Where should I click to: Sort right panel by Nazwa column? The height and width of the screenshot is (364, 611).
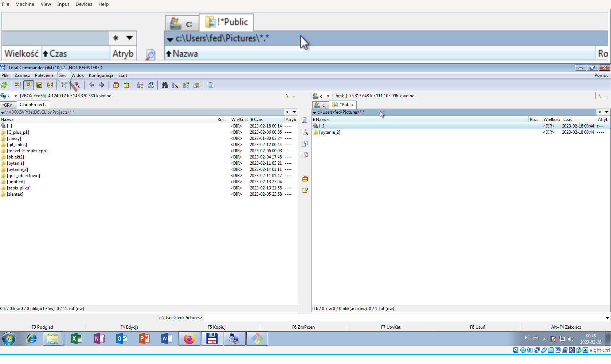point(420,120)
